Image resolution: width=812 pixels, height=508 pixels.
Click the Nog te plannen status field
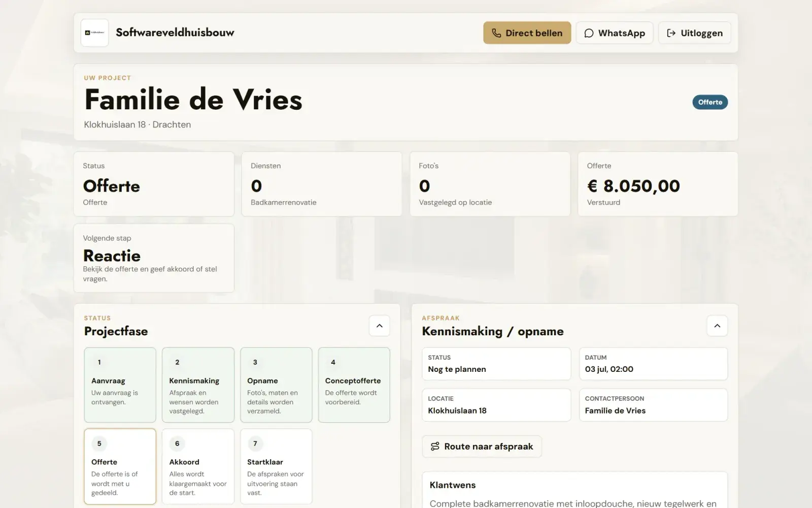point(496,364)
